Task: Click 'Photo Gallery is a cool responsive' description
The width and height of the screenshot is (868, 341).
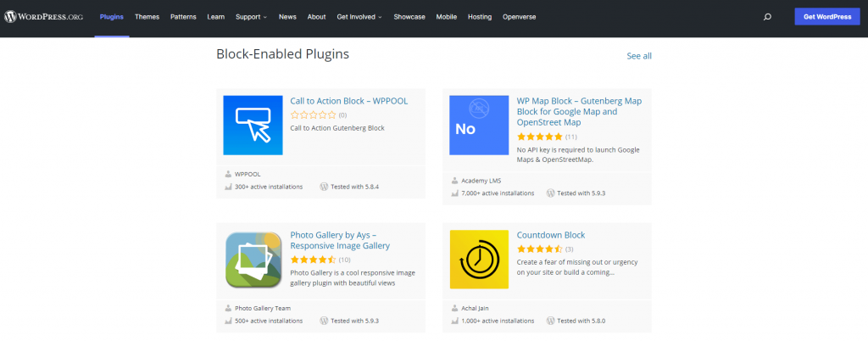Action: pos(353,278)
